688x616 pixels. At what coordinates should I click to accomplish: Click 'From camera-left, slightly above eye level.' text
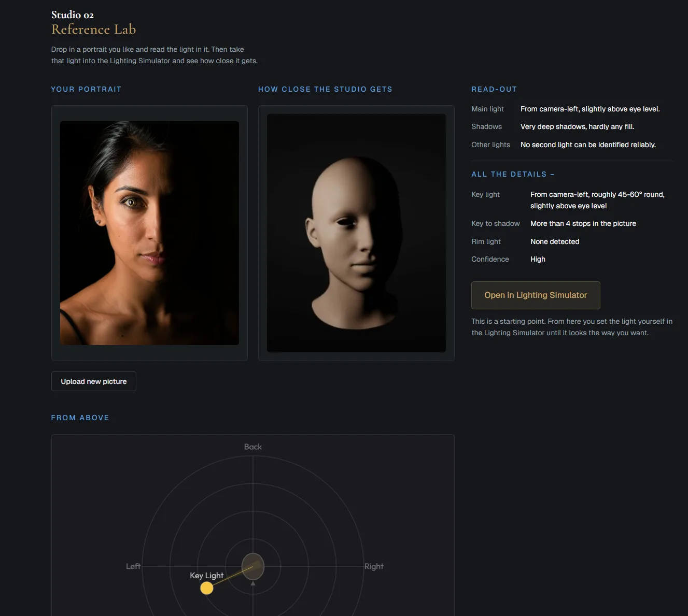590,109
